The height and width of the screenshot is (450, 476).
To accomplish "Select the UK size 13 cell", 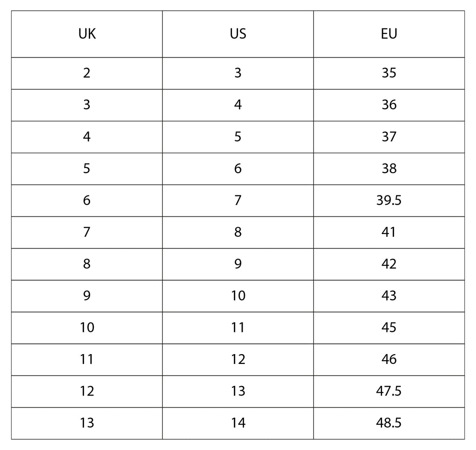I will click(87, 423).
